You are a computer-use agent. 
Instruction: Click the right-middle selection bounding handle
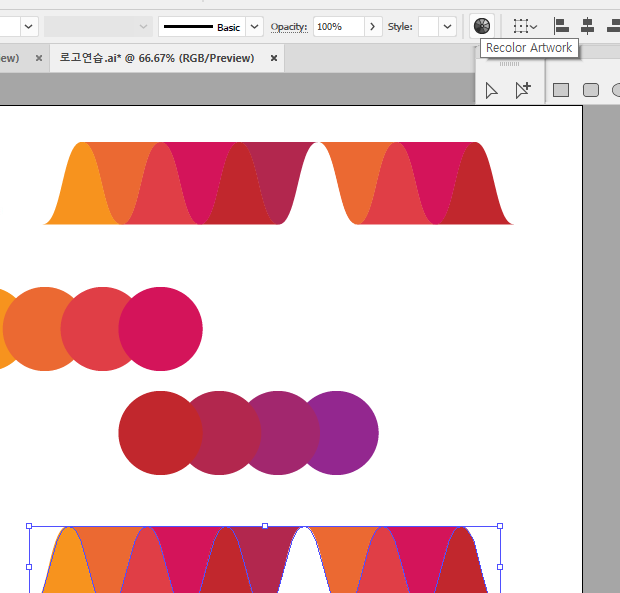(500, 567)
